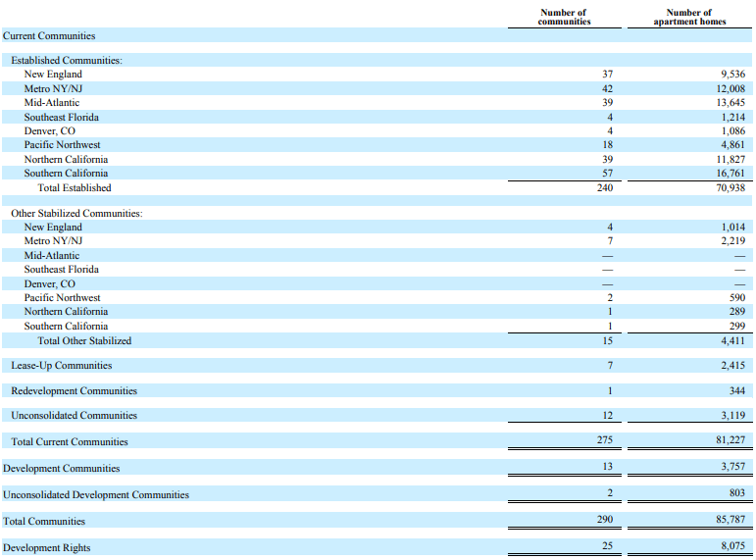The image size is (756, 560).
Task: Click Unconsolidated Development homes value 803
Action: pos(737,493)
